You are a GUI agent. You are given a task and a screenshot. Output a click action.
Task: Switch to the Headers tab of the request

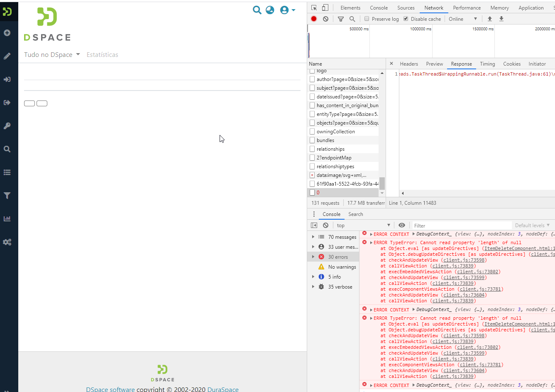pos(409,64)
